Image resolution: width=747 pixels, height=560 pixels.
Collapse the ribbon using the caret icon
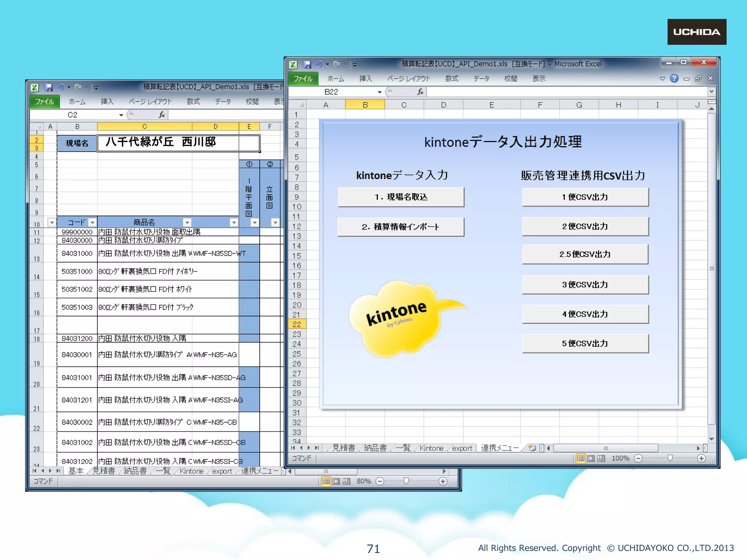click(662, 78)
